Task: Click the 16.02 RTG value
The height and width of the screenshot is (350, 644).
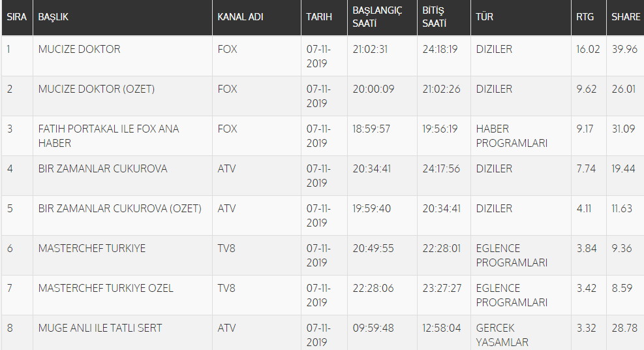Action: (588, 49)
